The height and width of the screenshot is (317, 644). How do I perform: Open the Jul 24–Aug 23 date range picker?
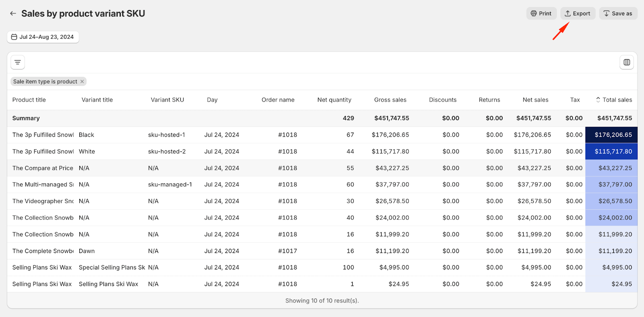tap(43, 37)
